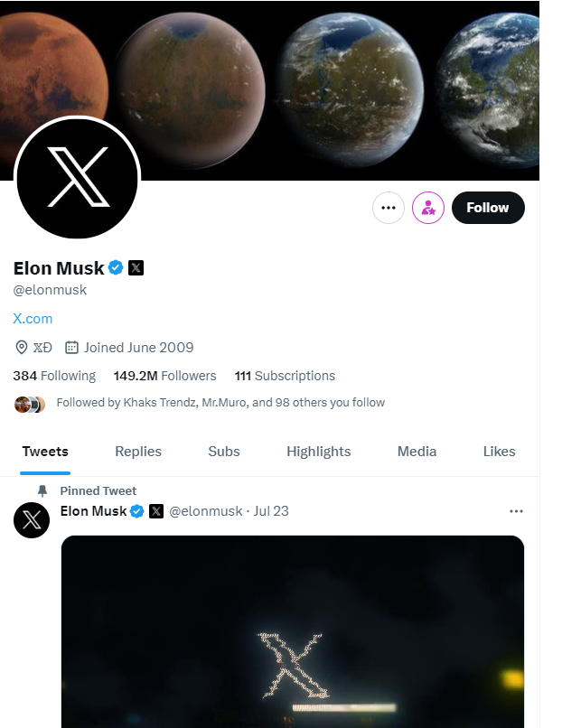
Task: View the 149.2M Followers list
Action: (164, 376)
